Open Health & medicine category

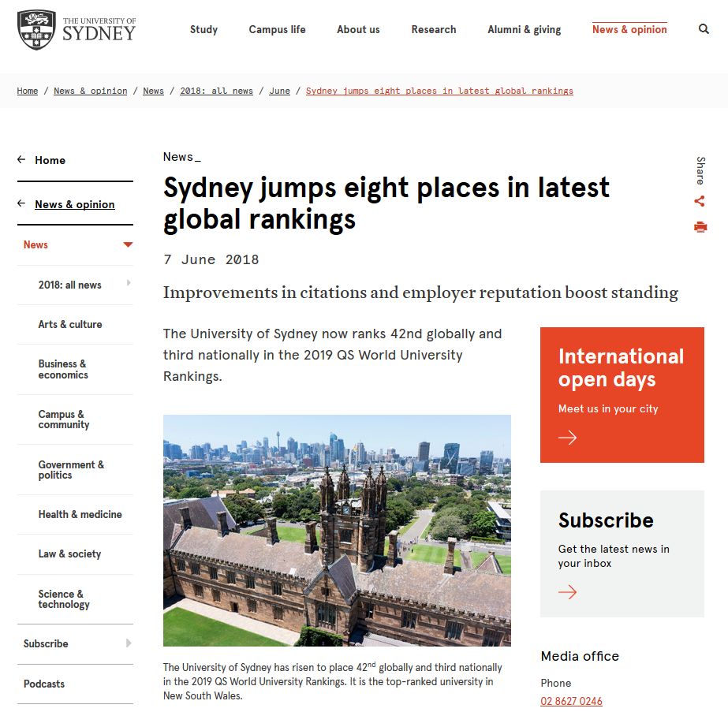click(x=80, y=514)
